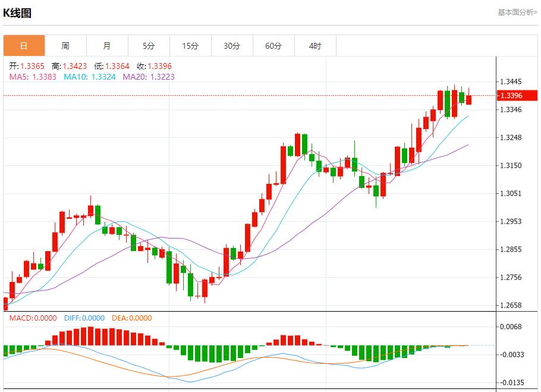Open the 15分 interval chart
The image size is (541, 392).
[190, 46]
